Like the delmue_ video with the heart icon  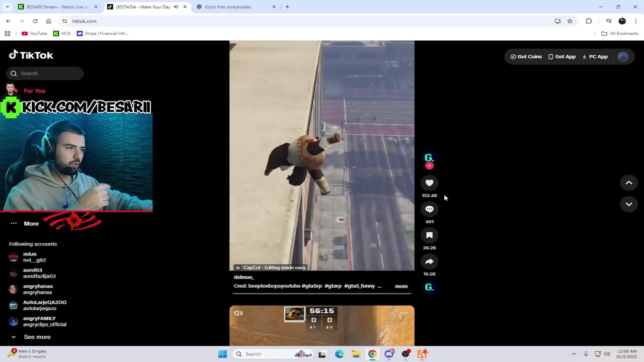(429, 183)
